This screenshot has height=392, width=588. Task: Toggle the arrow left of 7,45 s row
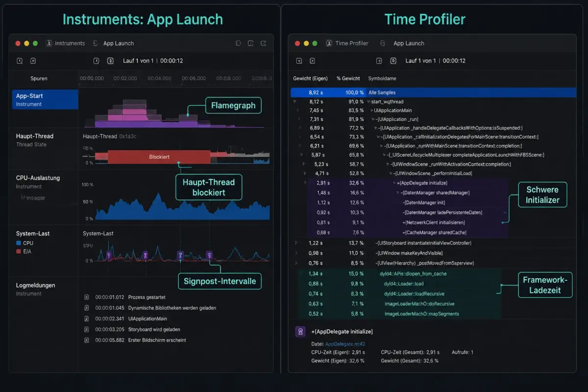[x=298, y=110]
